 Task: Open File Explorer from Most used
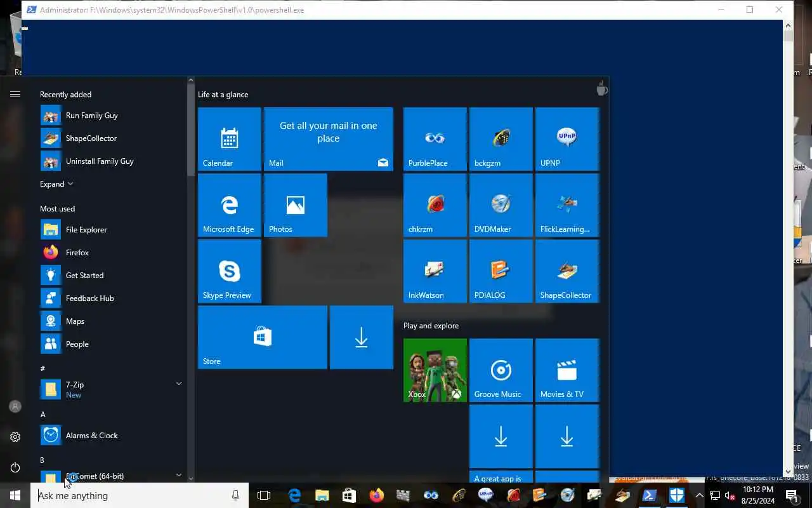tap(111, 230)
